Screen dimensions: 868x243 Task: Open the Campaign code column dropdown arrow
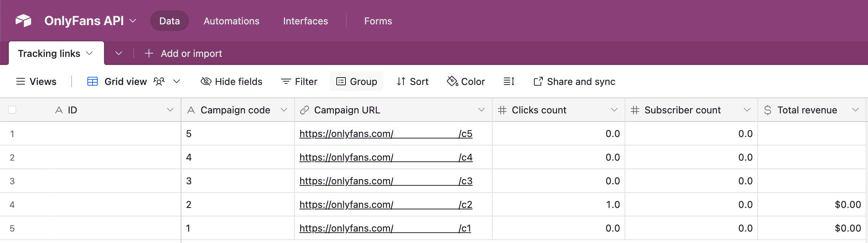coord(284,110)
